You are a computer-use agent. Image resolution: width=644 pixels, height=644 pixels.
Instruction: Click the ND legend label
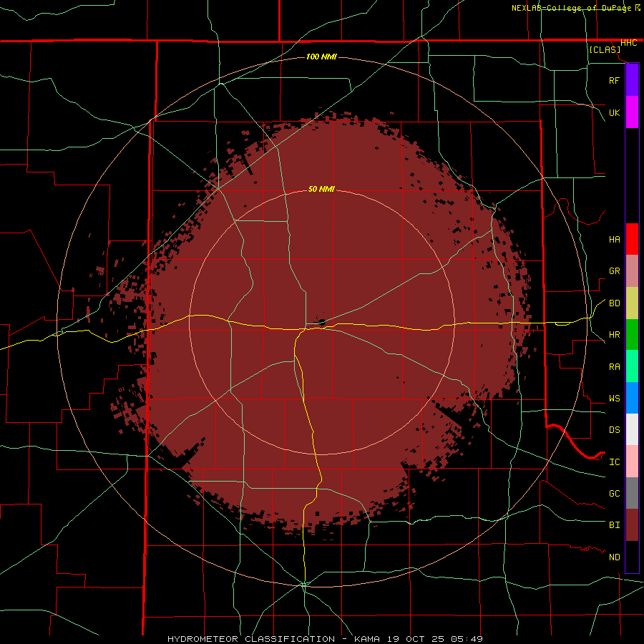click(x=614, y=557)
